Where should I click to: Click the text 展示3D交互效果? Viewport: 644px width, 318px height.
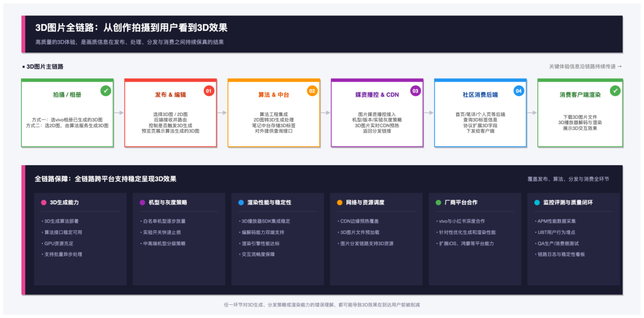580,128
